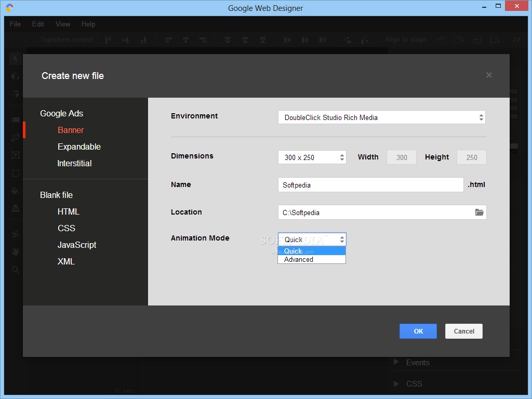532x399 pixels.
Task: Select the Paint Bucket tool
Action: [x=15, y=191]
